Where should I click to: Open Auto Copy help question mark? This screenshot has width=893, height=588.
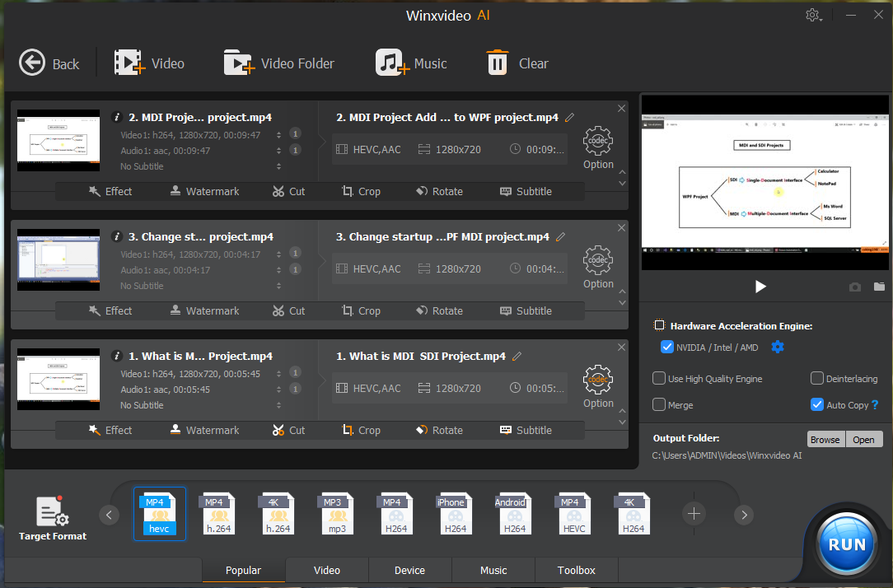[876, 404]
